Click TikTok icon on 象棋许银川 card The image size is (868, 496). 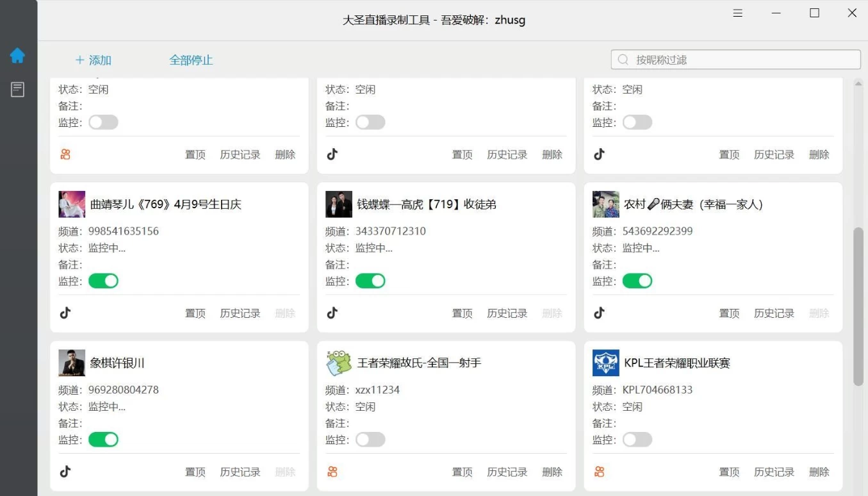coord(65,472)
